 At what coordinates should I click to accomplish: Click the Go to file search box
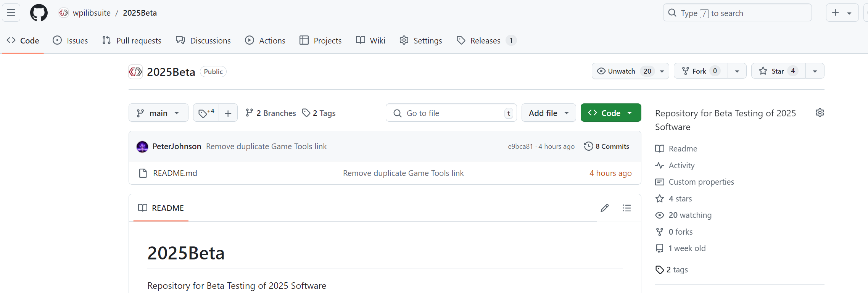tap(451, 113)
